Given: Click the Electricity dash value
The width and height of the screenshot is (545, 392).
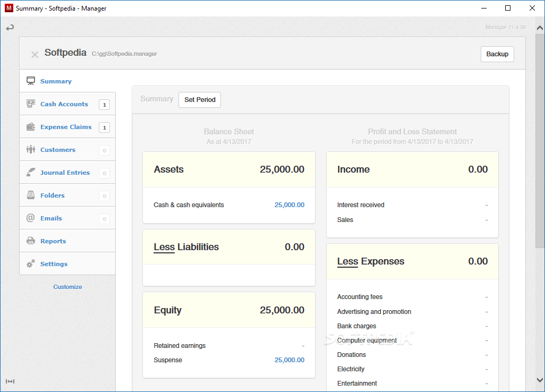Looking at the screenshot, I should 486,369.
